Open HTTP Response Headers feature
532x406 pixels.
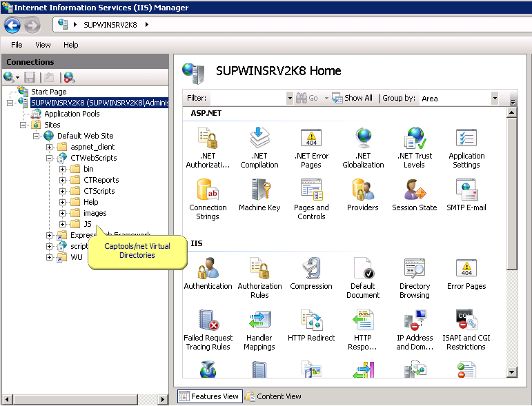(x=363, y=329)
